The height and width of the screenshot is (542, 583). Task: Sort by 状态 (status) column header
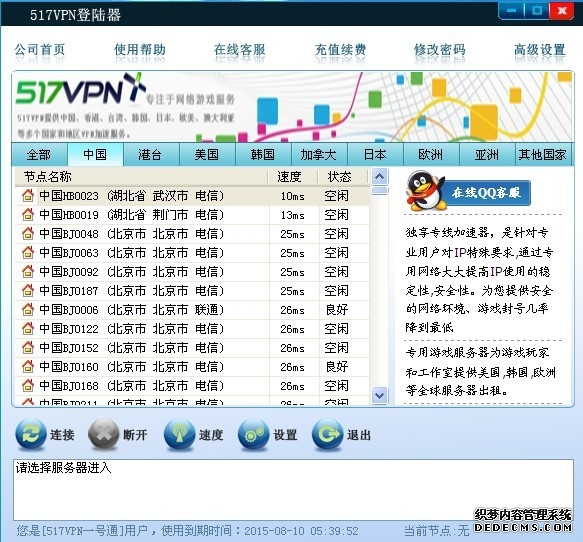pyautogui.click(x=343, y=177)
